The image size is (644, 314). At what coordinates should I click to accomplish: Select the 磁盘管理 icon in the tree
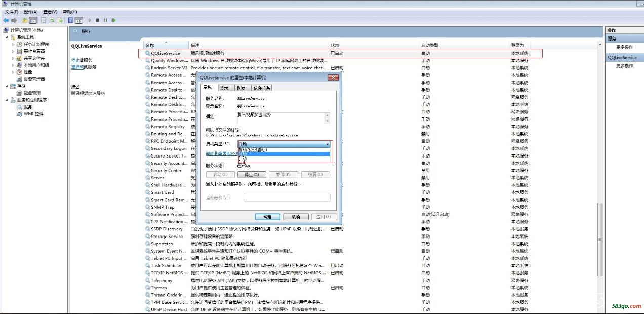coord(20,93)
